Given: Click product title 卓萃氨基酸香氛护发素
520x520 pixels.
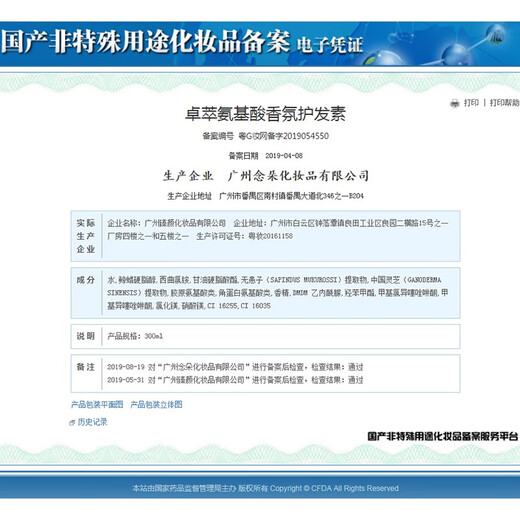Looking at the screenshot, I should (265, 114).
